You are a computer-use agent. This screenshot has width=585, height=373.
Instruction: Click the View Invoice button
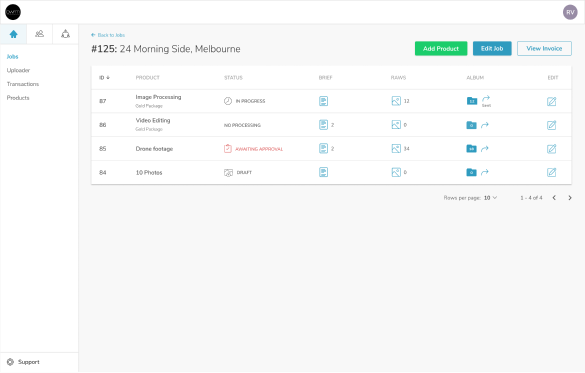click(x=544, y=48)
